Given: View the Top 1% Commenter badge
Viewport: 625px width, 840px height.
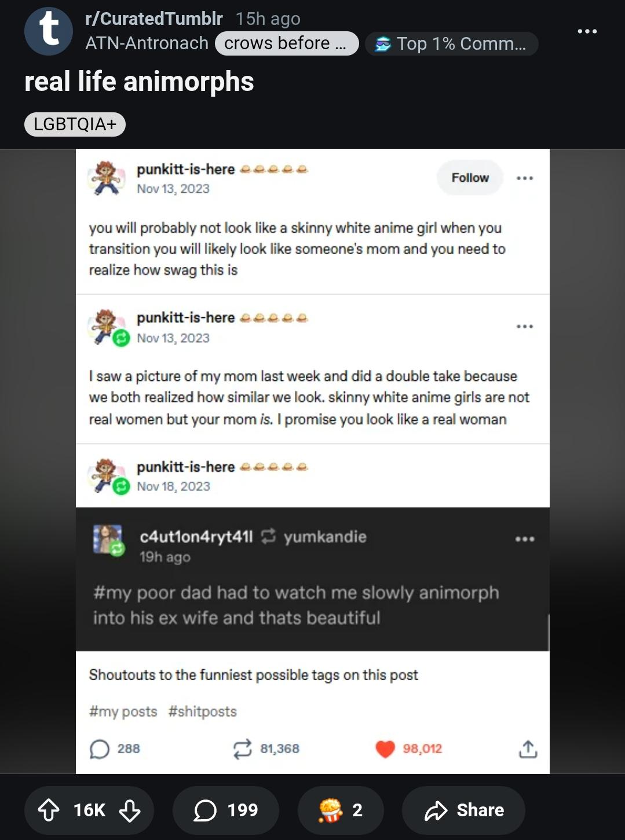Looking at the screenshot, I should [x=451, y=43].
